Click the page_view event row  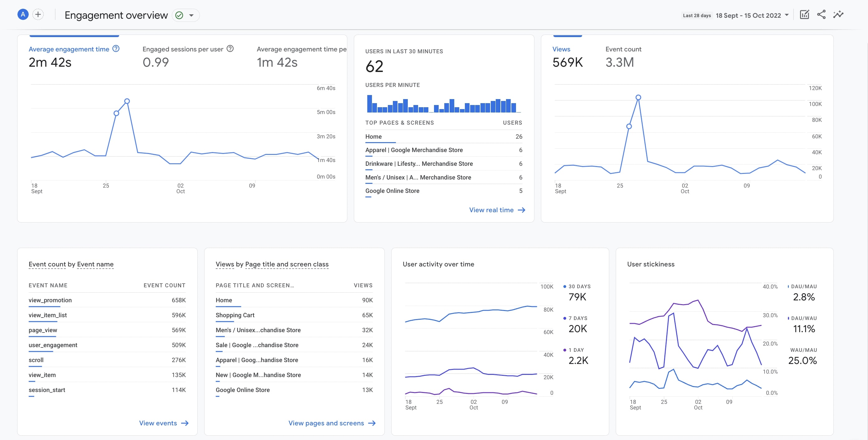pos(107,330)
